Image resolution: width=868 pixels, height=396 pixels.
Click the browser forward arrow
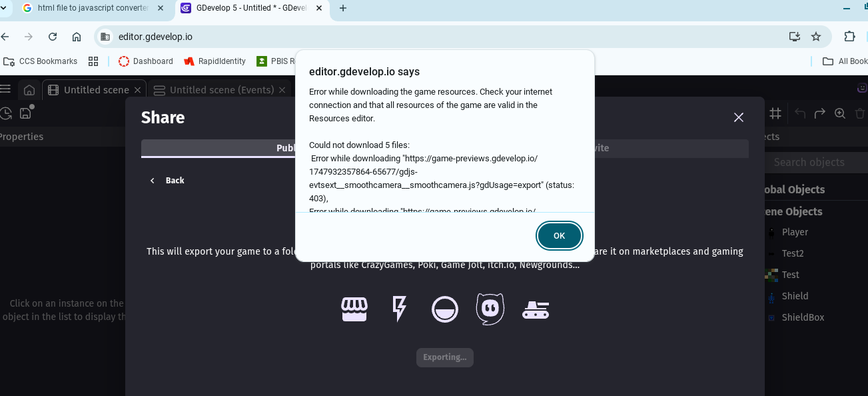tap(29, 37)
